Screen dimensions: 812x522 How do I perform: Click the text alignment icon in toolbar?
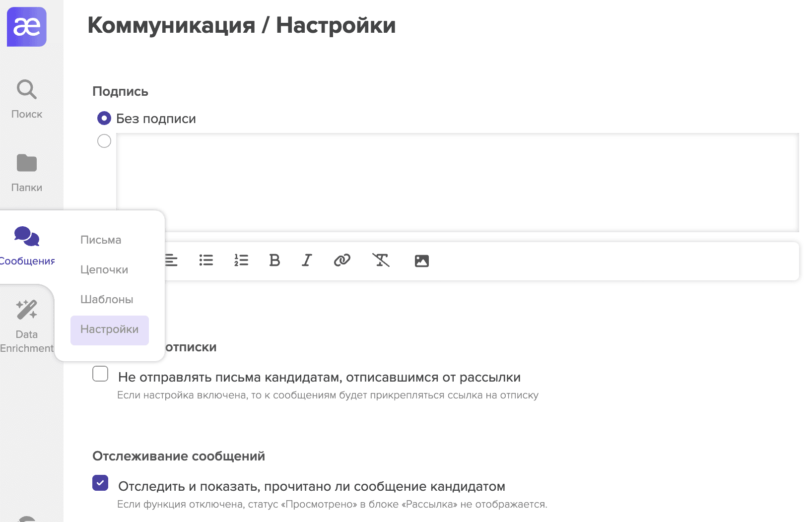(x=171, y=261)
